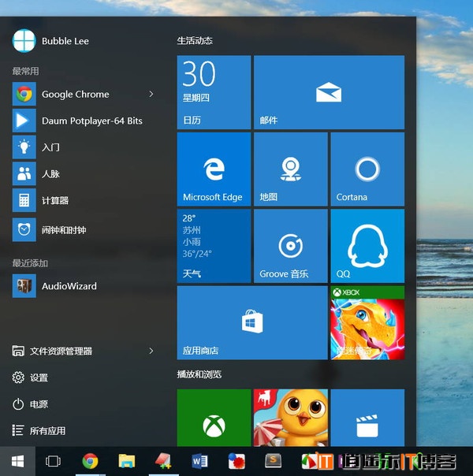
Task: Open Word from the taskbar
Action: pos(199,461)
